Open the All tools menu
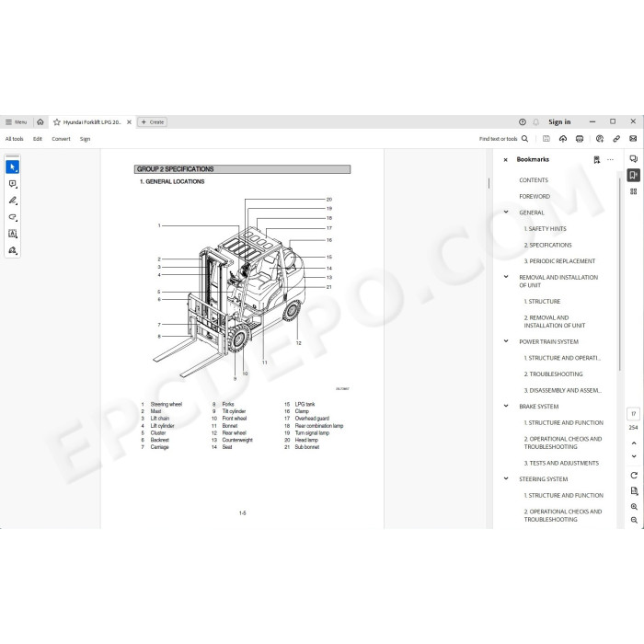The width and height of the screenshot is (644, 644). 15,139
